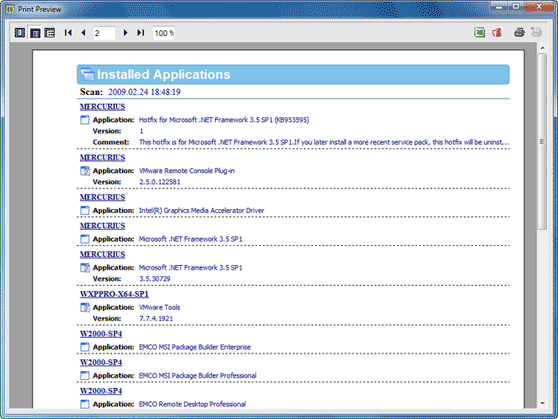Screen dimensions: 558x419
Task: Print the report with the printer icon
Action: [519, 33]
